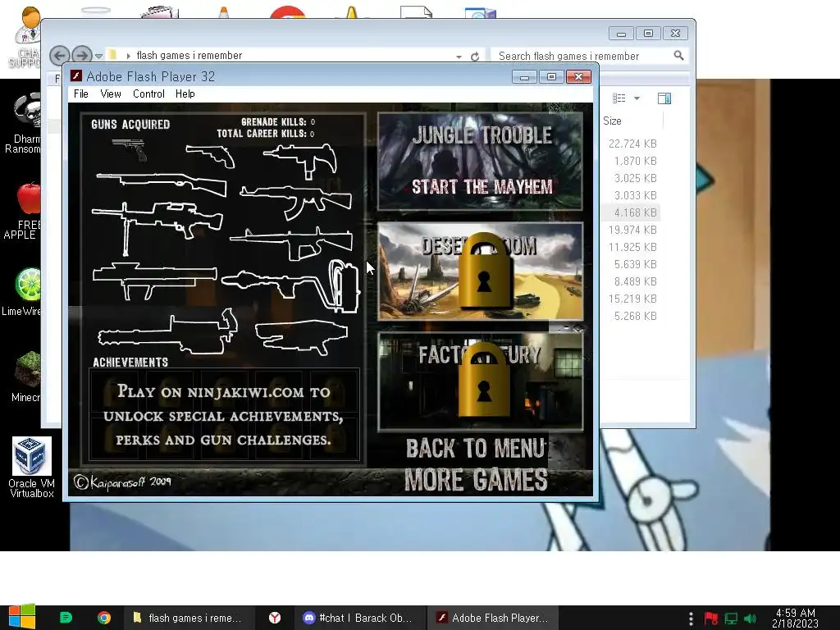Select the locked Factory Fury level
840x630 pixels.
(481, 381)
